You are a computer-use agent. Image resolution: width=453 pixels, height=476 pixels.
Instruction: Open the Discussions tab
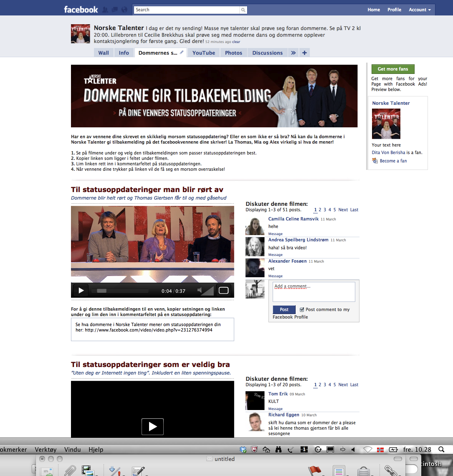pos(268,53)
